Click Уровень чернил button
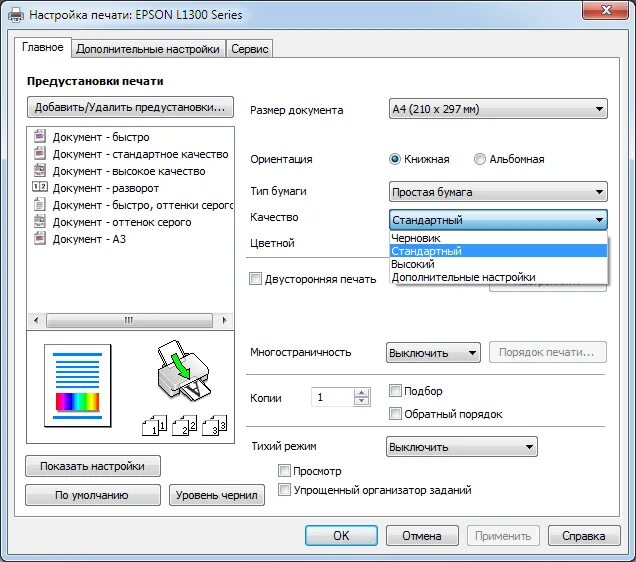The width and height of the screenshot is (636, 562). 217,495
